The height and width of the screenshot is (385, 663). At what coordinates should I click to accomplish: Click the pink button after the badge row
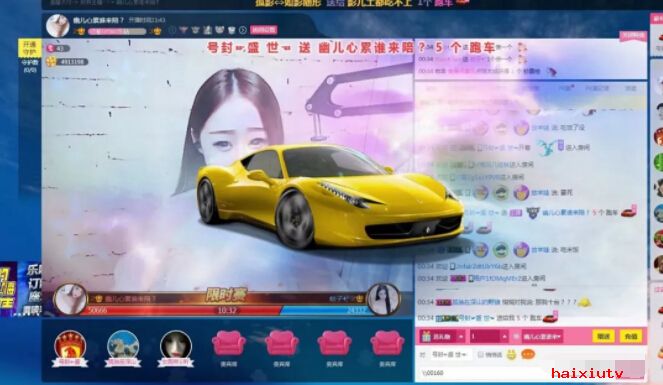pyautogui.click(x=263, y=30)
